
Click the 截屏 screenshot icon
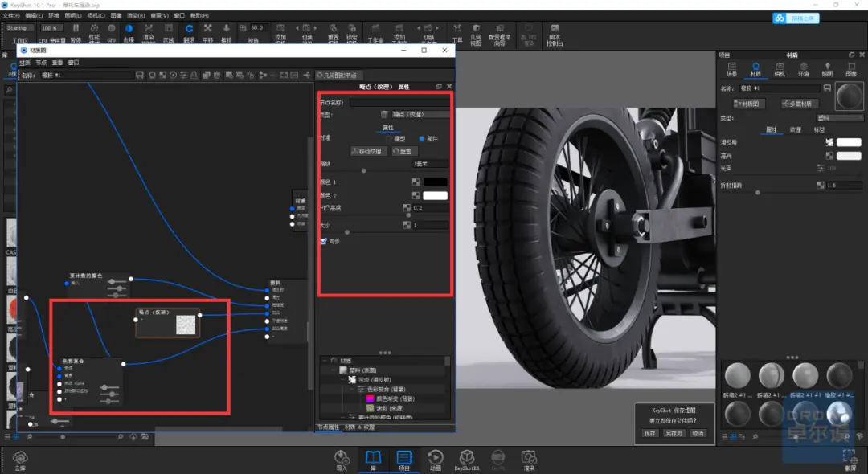point(850,460)
